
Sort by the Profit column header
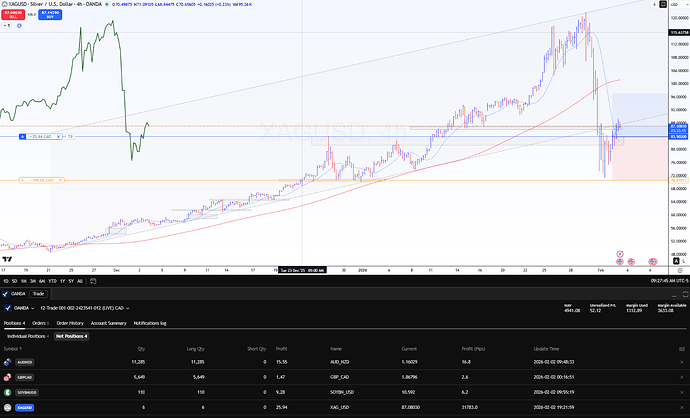282,349
